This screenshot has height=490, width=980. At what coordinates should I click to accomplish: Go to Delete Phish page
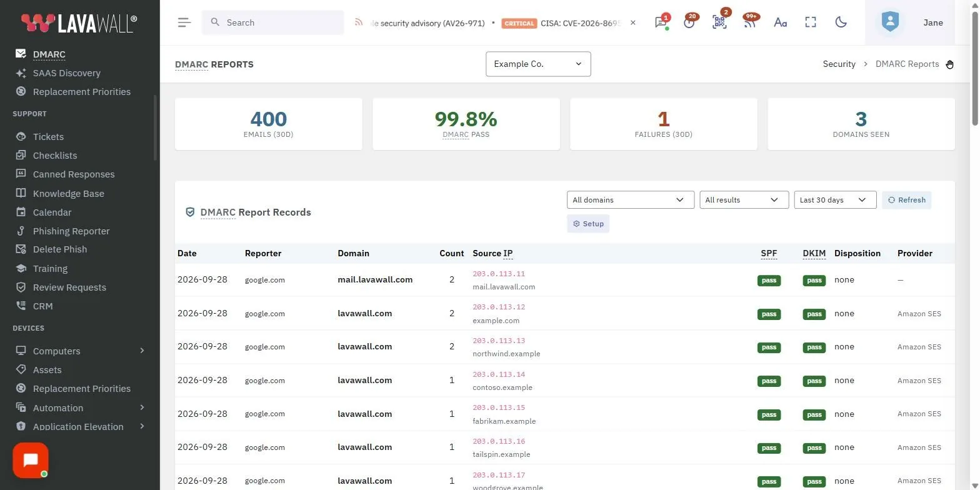pos(60,249)
